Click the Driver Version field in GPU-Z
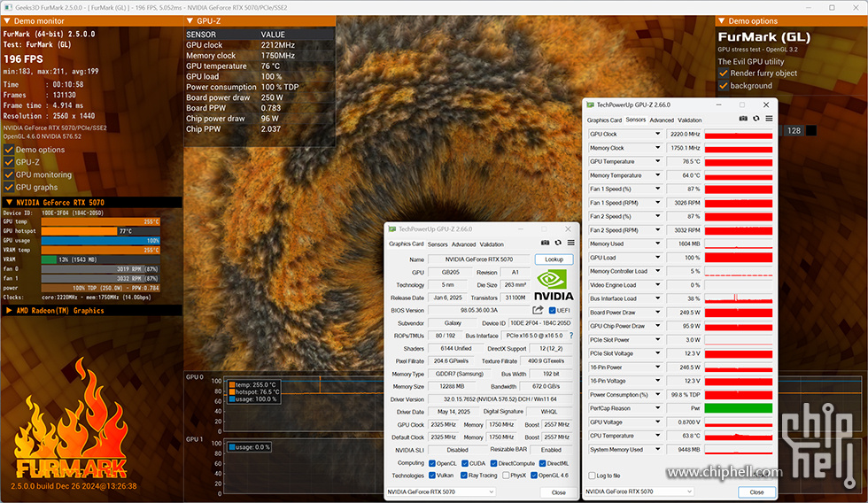This screenshot has width=868, height=503. (x=500, y=399)
